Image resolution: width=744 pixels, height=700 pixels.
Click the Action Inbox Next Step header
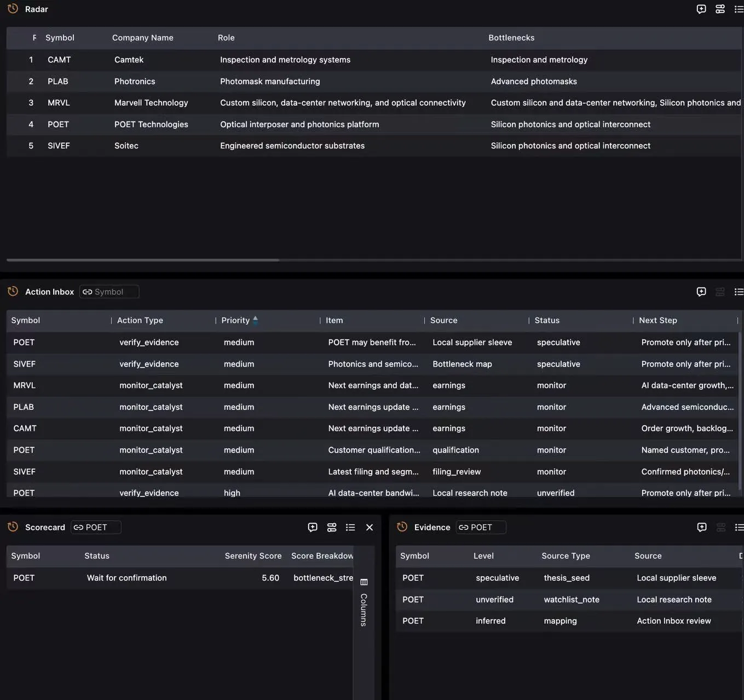658,320
